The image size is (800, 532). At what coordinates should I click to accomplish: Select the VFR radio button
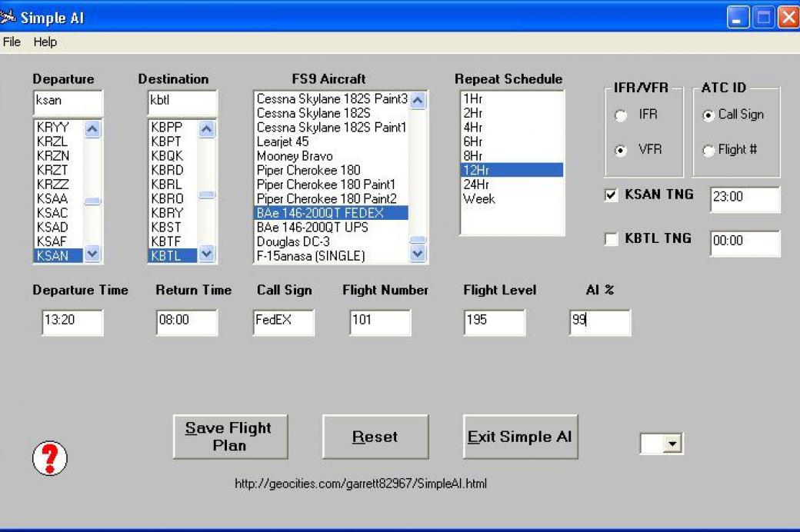click(x=621, y=151)
